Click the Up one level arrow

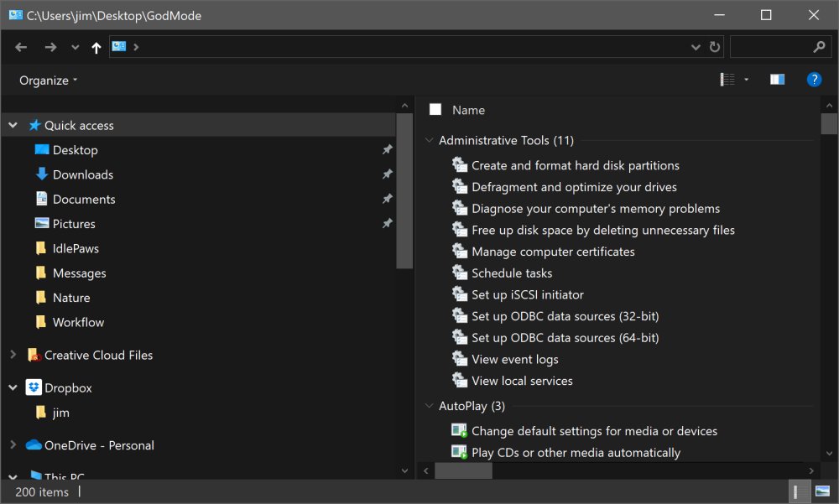point(96,48)
